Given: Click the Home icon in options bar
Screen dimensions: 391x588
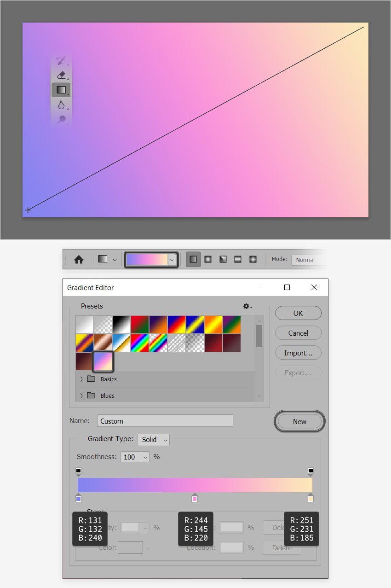Looking at the screenshot, I should click(x=79, y=259).
